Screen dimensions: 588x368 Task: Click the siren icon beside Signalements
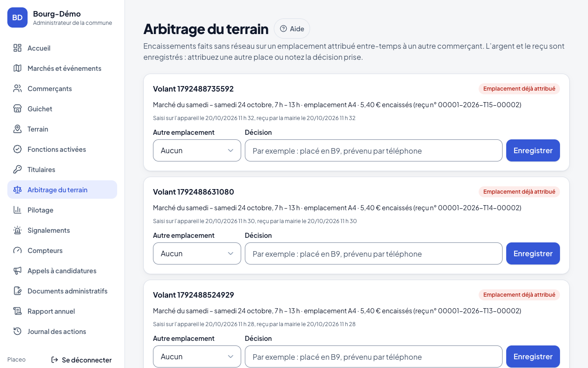pos(17,230)
